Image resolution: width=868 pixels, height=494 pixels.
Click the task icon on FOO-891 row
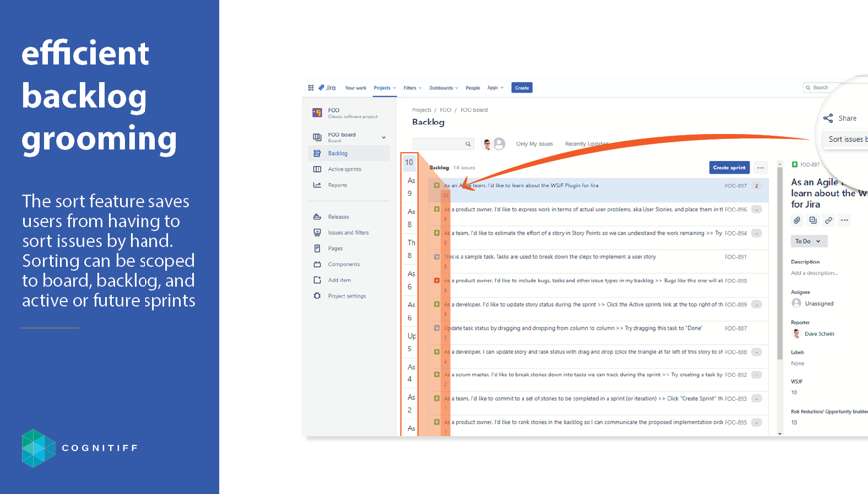[437, 257]
